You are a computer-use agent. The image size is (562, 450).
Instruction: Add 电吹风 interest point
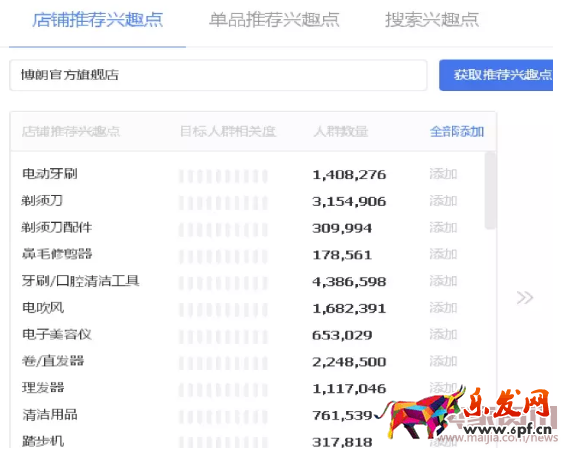[x=443, y=308]
